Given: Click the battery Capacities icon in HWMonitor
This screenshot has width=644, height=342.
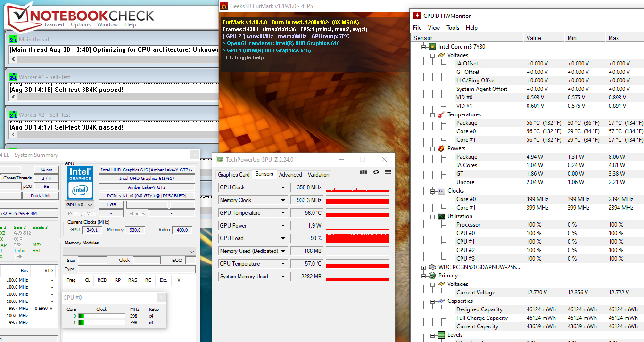Looking at the screenshot, I should click(x=441, y=301).
